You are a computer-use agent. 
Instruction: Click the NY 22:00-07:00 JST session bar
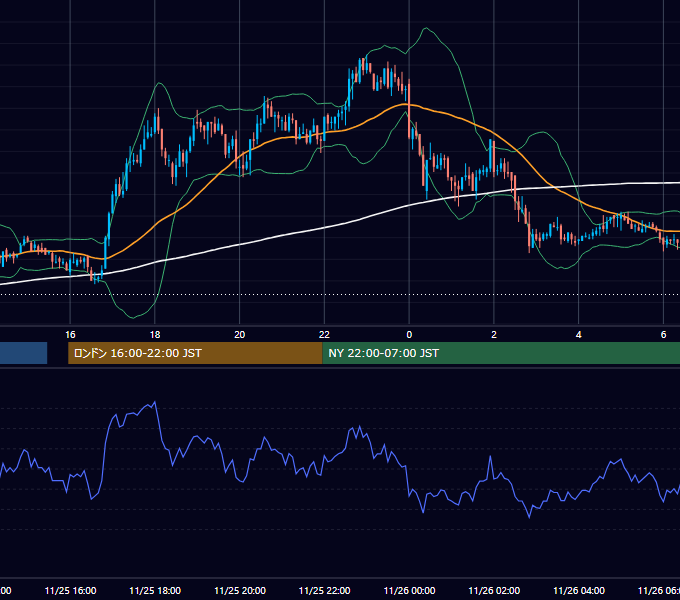[x=501, y=353]
